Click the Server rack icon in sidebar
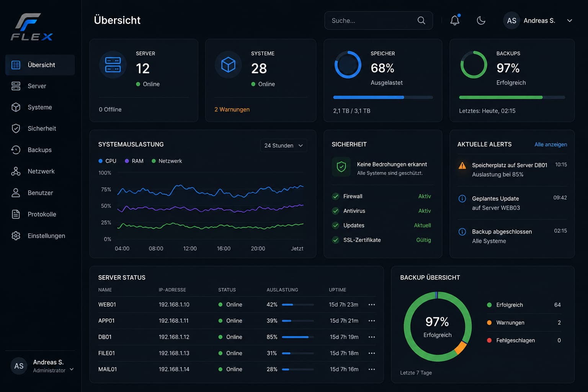The image size is (588, 392). coord(16,86)
